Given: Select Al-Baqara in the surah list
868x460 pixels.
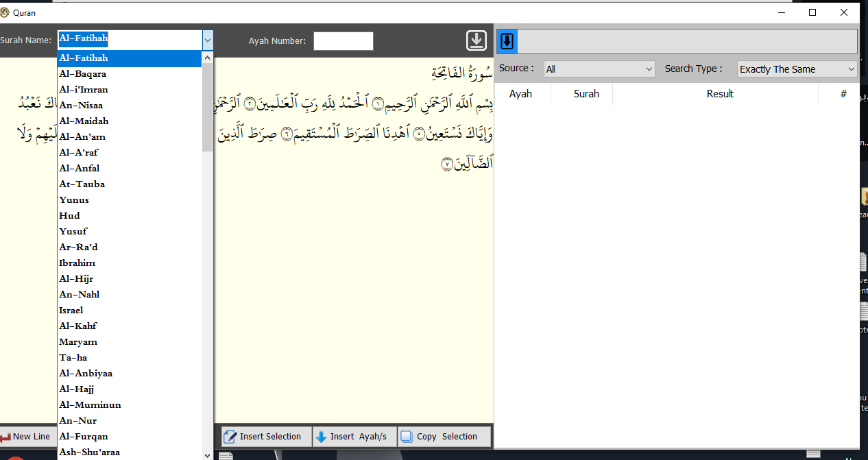Looking at the screenshot, I should click(x=130, y=74).
